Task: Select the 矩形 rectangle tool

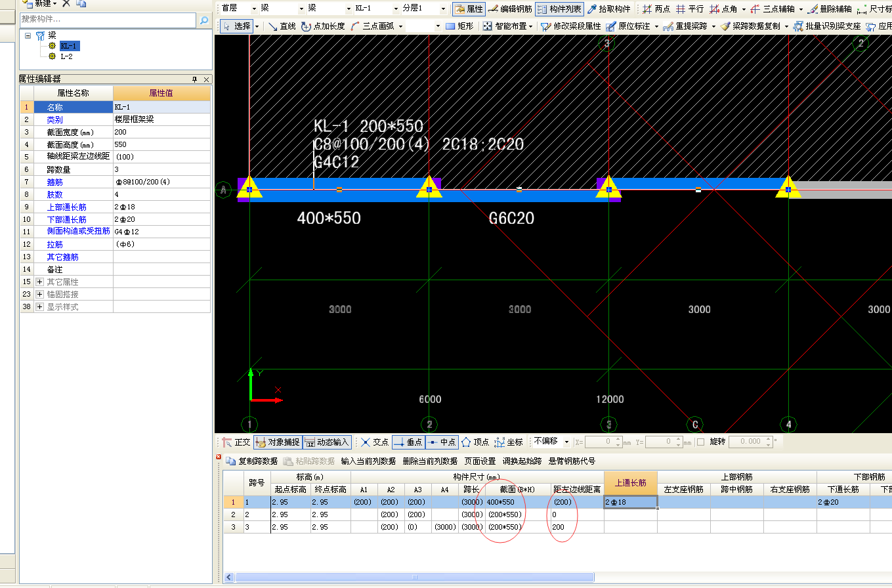Action: click(459, 26)
